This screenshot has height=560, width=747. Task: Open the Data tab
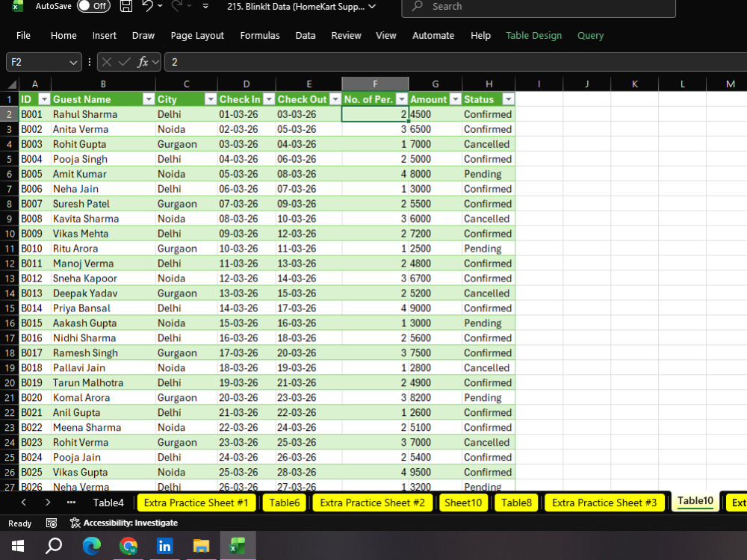(x=306, y=36)
